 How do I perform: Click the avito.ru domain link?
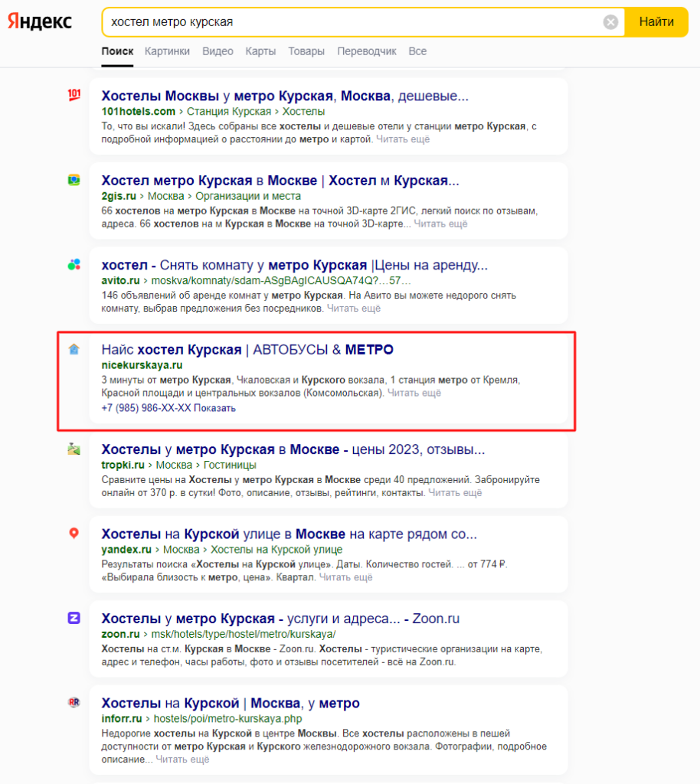(120, 280)
